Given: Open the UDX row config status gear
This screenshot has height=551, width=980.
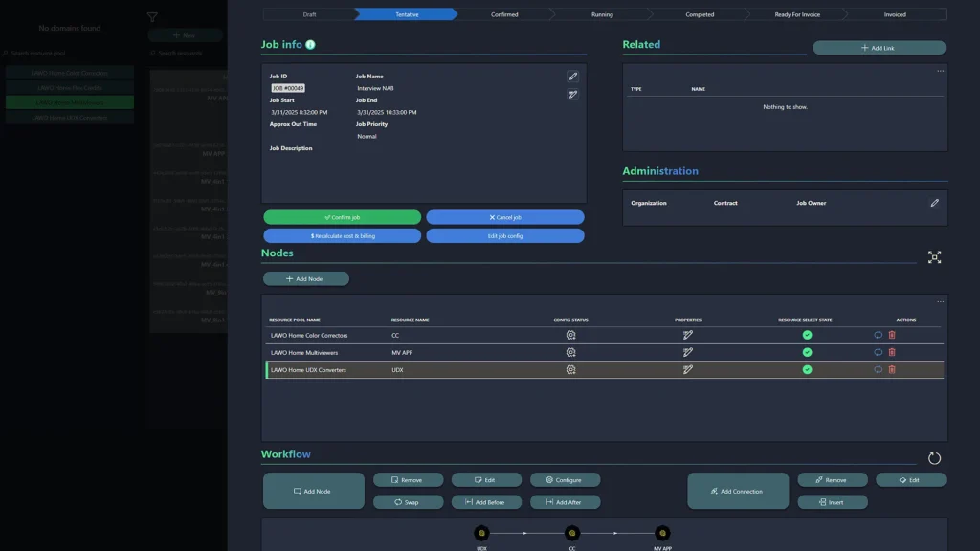Looking at the screenshot, I should (x=570, y=368).
